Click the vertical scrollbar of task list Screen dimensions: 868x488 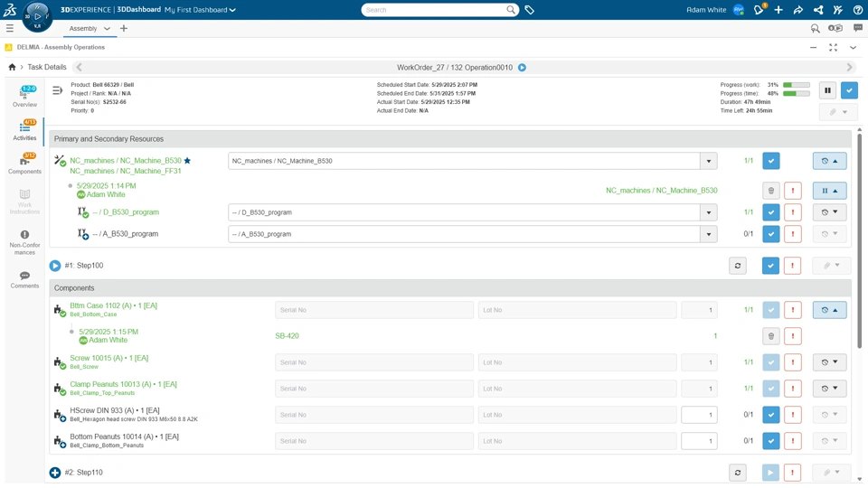pyautogui.click(x=859, y=240)
